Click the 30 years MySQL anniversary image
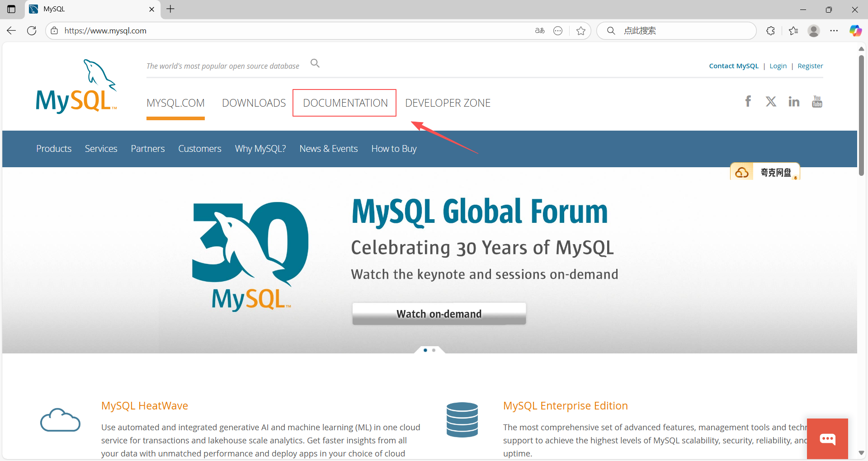 coord(250,256)
